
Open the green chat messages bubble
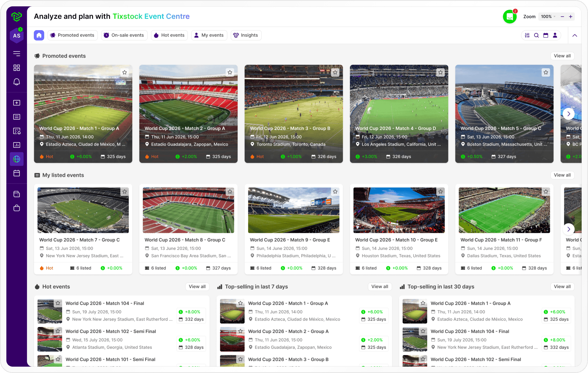(x=510, y=17)
